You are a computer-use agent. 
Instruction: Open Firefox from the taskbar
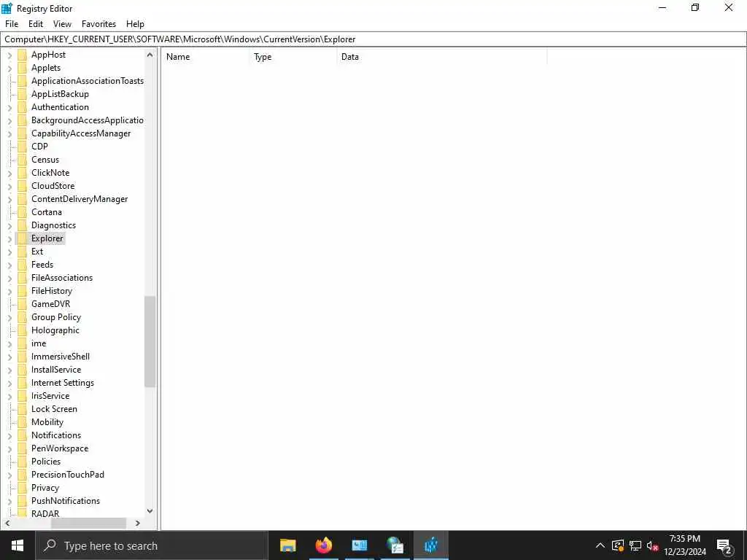coord(323,545)
